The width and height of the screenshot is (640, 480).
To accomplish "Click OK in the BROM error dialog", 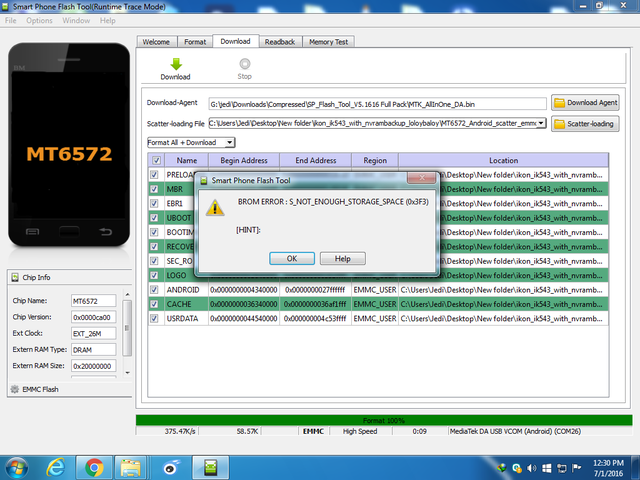I will pos(292,258).
